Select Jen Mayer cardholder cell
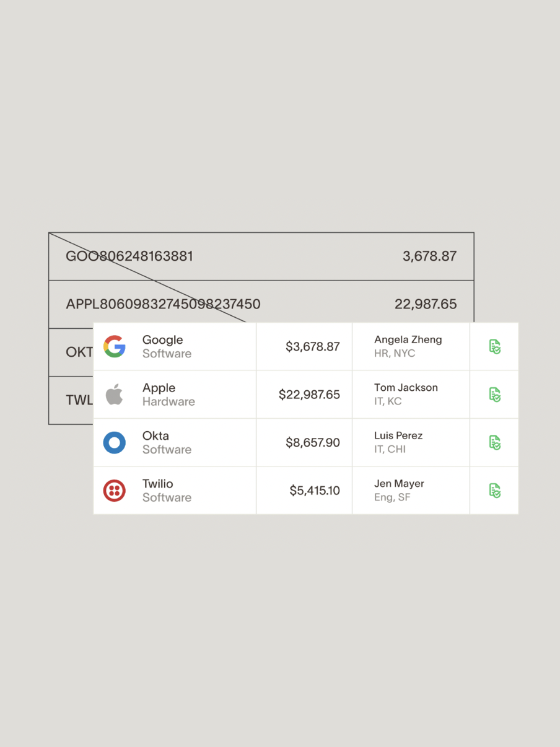 click(411, 491)
